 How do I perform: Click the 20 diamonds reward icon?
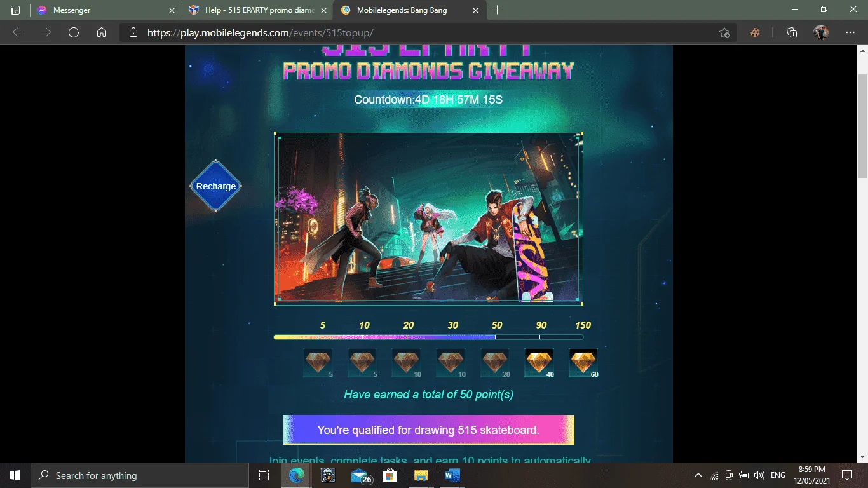(x=495, y=363)
